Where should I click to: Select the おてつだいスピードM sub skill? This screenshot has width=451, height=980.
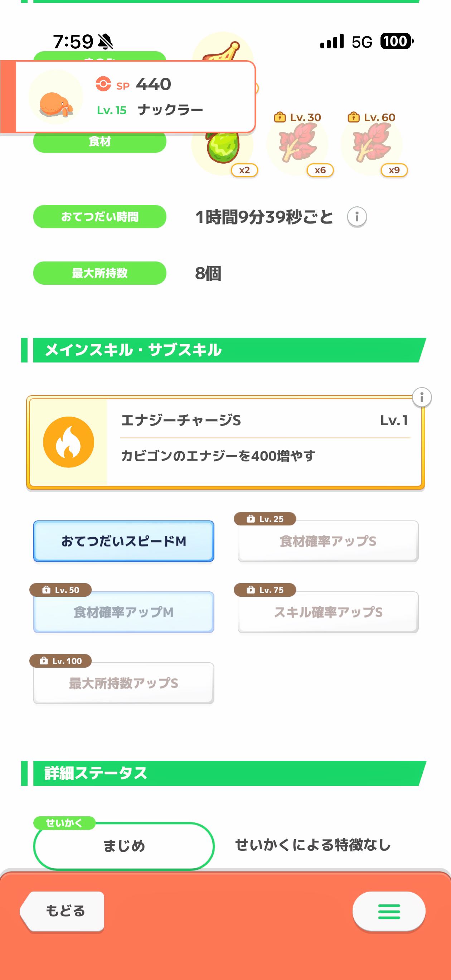[x=123, y=541]
